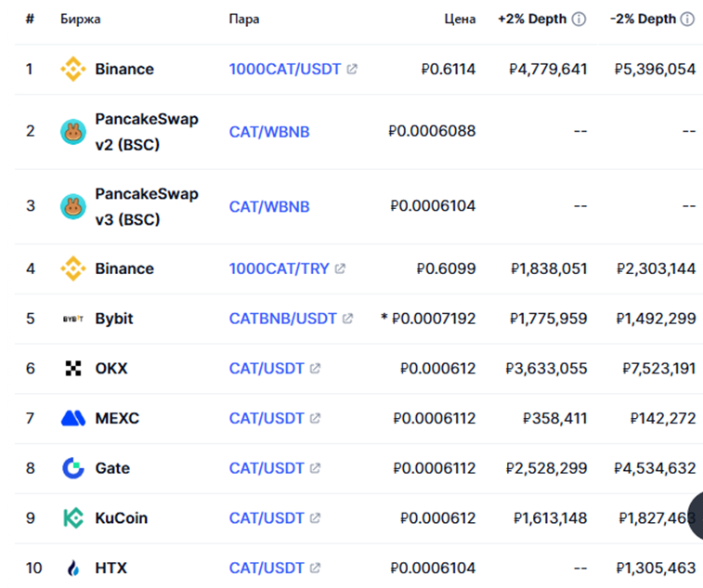Image resolution: width=703 pixels, height=588 pixels.
Task: Click external link icon on HTX CAT/USDT
Action: tap(315, 568)
